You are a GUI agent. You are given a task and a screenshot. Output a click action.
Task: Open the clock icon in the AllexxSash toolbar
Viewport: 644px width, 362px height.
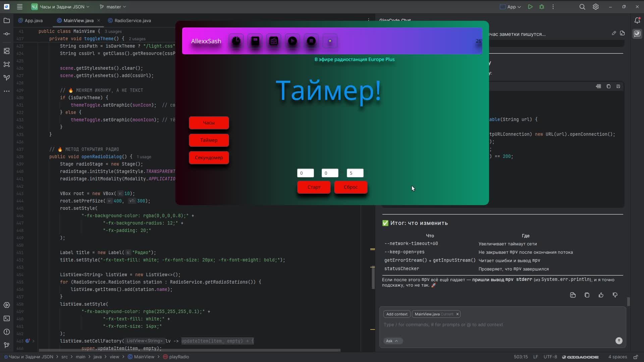coord(236,41)
